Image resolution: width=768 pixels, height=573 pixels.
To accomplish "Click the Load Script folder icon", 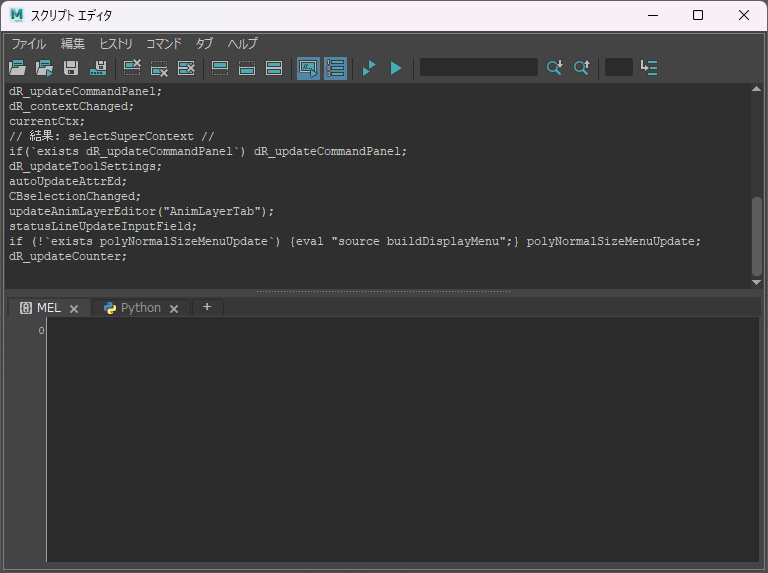I will pos(18,68).
